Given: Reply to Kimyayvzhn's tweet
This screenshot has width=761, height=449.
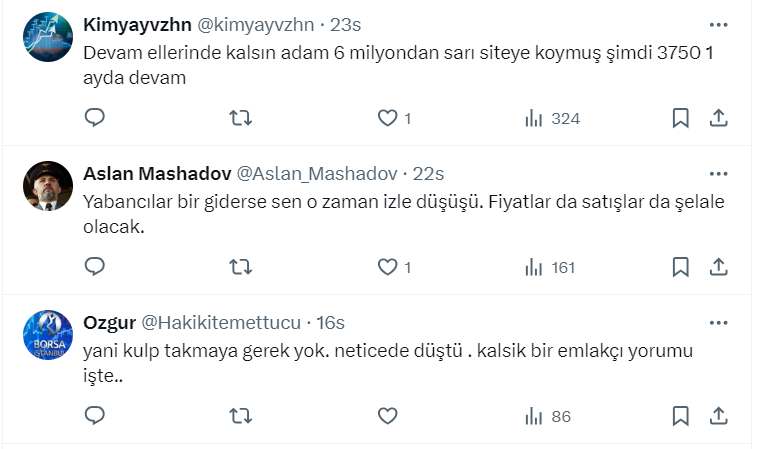Looking at the screenshot, I should click(x=95, y=118).
